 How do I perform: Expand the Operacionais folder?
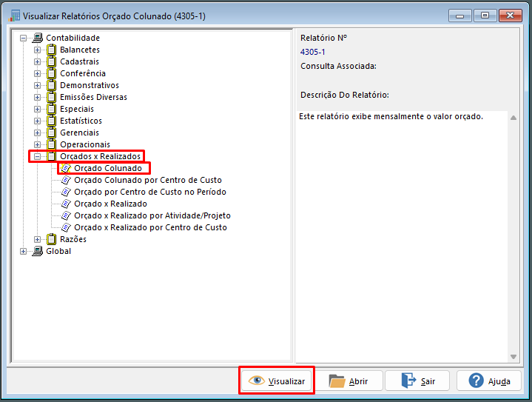(x=37, y=144)
